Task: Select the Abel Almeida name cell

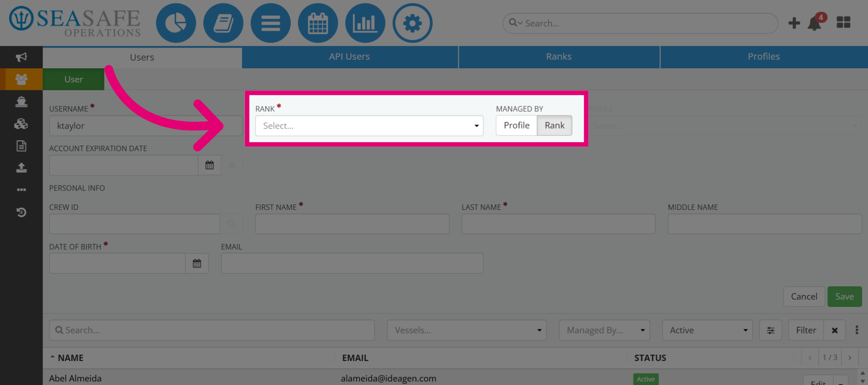Action: 75,378
